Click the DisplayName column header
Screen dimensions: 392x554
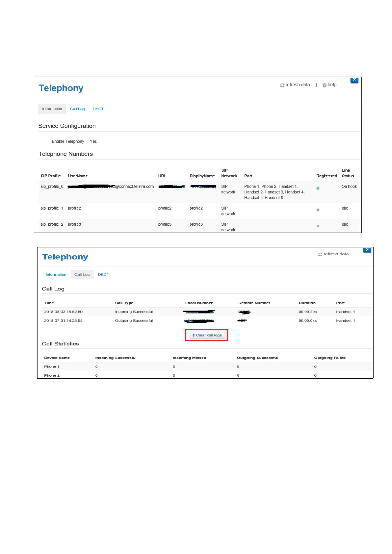(x=202, y=176)
